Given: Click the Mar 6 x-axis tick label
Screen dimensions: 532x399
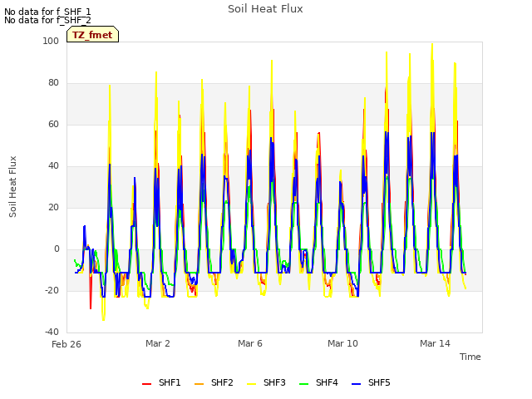Looking at the screenshot, I should pos(250,343).
